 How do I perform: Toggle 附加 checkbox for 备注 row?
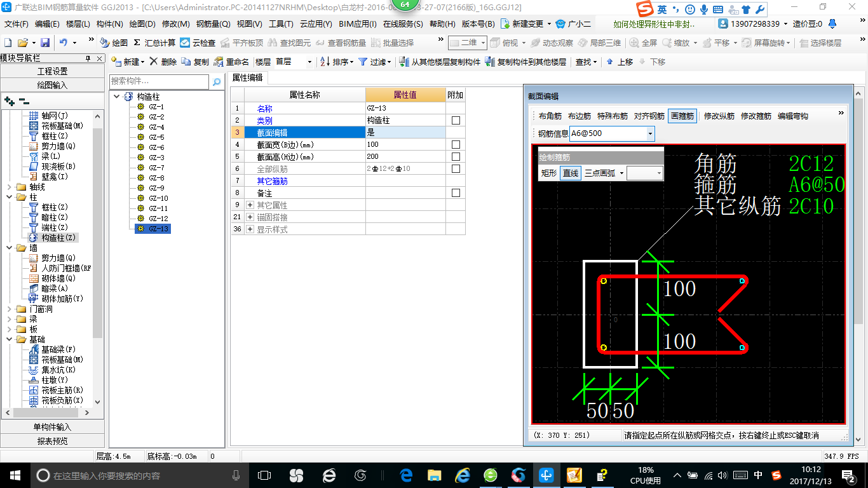[456, 193]
